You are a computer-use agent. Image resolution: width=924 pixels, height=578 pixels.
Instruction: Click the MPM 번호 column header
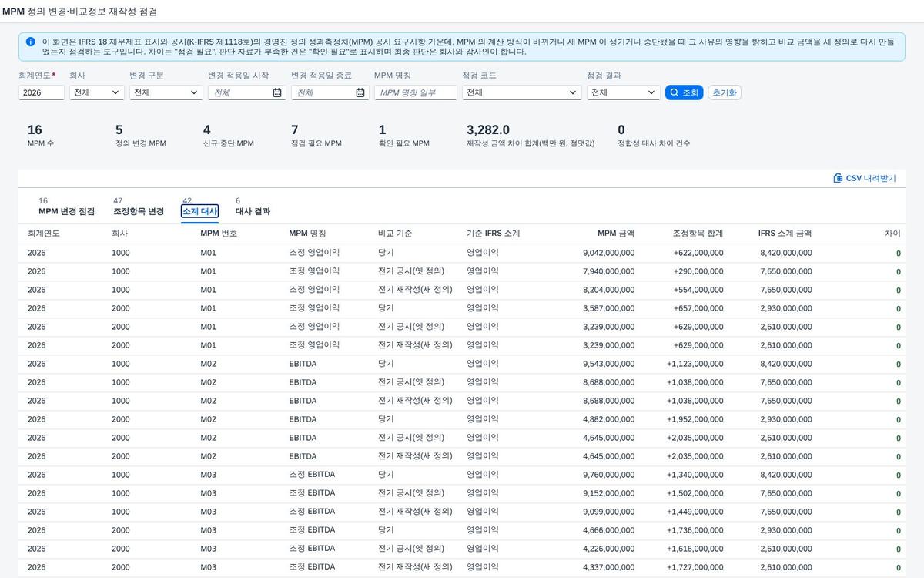pos(219,234)
